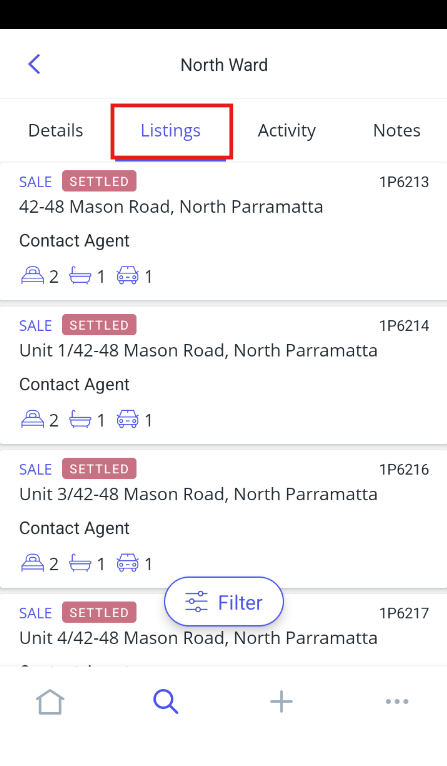Open the Home icon in bottom navigation
The height and width of the screenshot is (766, 447).
click(50, 702)
